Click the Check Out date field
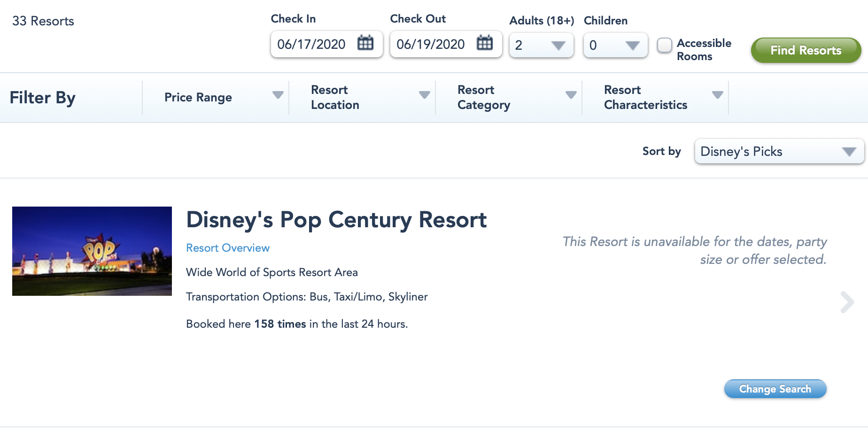 pos(431,44)
